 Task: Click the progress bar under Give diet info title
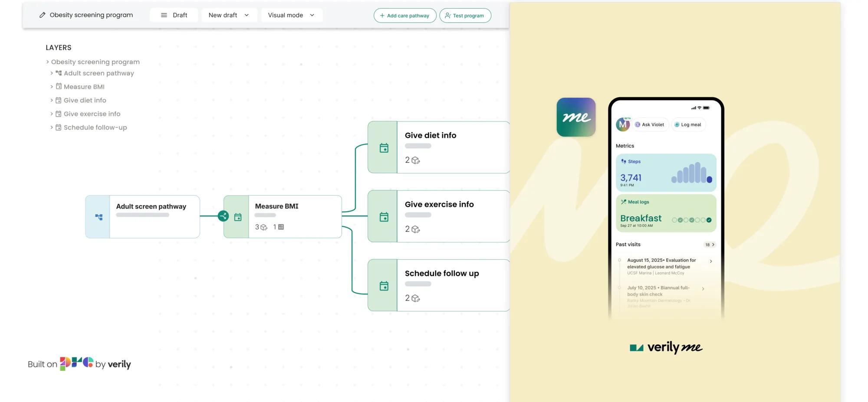pos(418,146)
